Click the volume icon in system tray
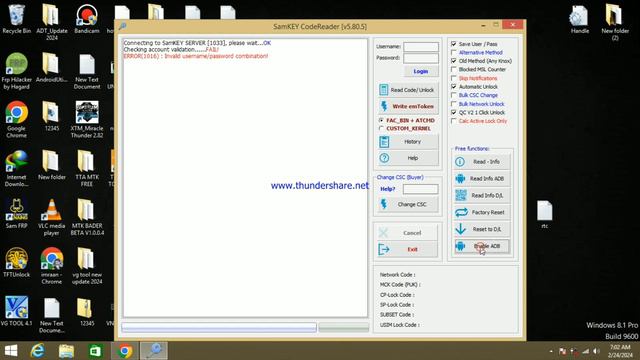The image size is (640, 360). click(596, 351)
